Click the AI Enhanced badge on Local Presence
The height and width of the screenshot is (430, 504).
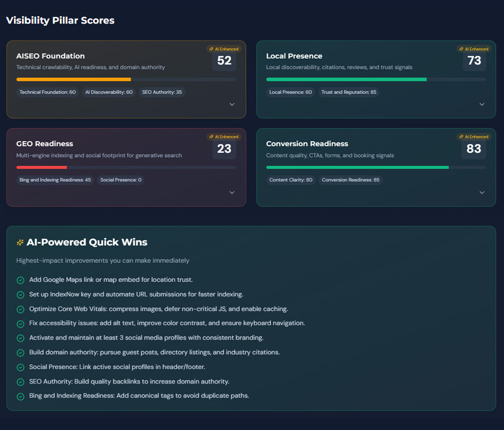[x=474, y=49]
